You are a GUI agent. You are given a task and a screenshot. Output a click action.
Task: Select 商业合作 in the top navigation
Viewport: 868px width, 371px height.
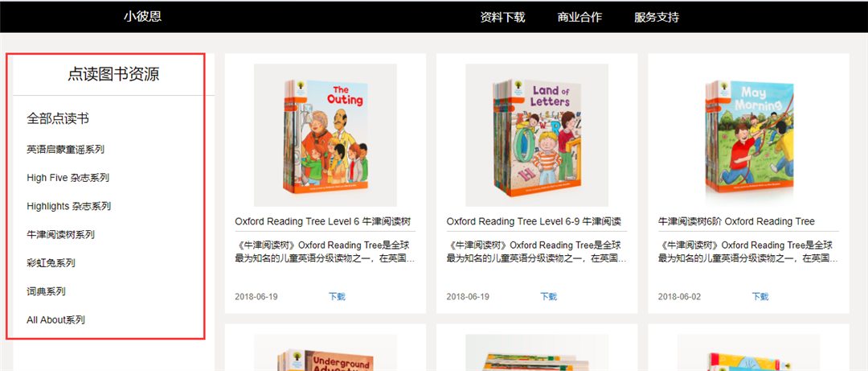point(579,17)
